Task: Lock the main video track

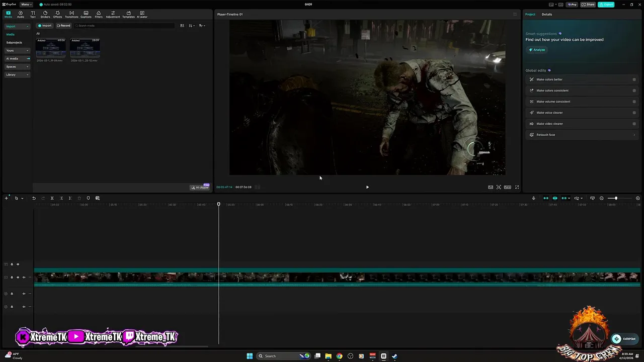Action: (12, 277)
